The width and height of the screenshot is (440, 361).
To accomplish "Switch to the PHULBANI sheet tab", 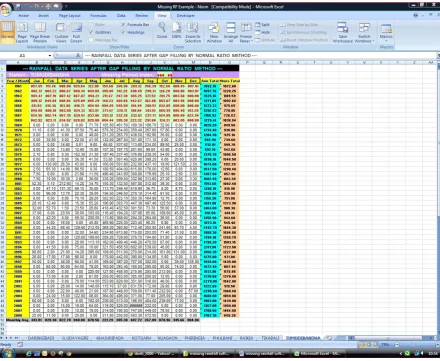I will [222, 338].
